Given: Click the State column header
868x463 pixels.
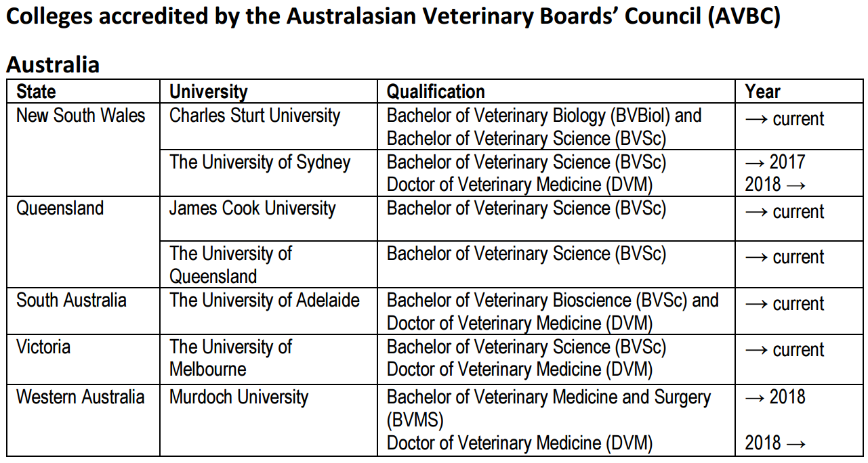Looking at the screenshot, I should [37, 91].
